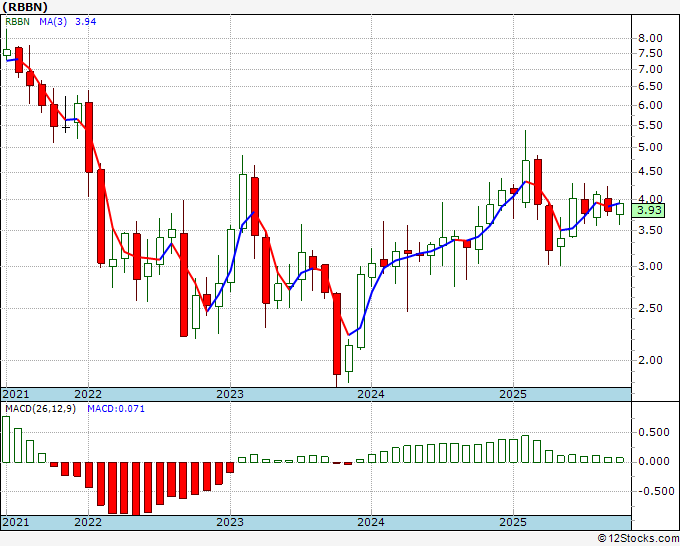Click the 7.00 price axis label
Viewport: 680px width, 546px height.
tap(650, 69)
